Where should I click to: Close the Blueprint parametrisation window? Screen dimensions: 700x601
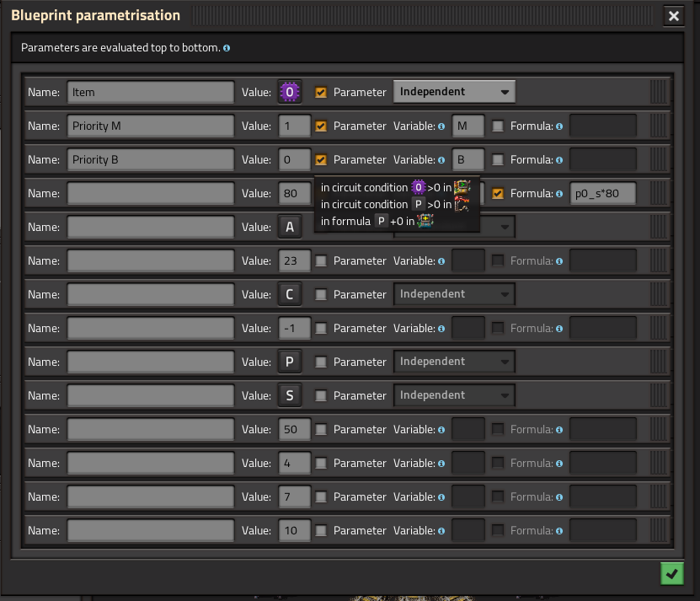[674, 16]
